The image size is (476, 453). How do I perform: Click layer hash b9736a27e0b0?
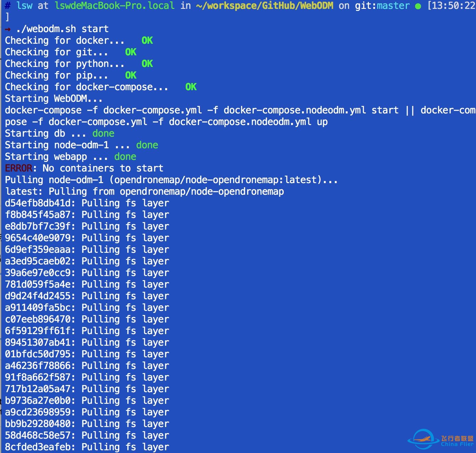point(38,400)
